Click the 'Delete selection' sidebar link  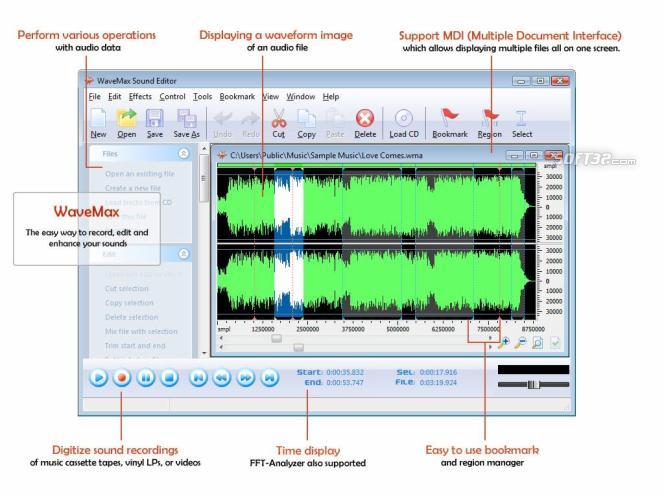click(x=131, y=317)
